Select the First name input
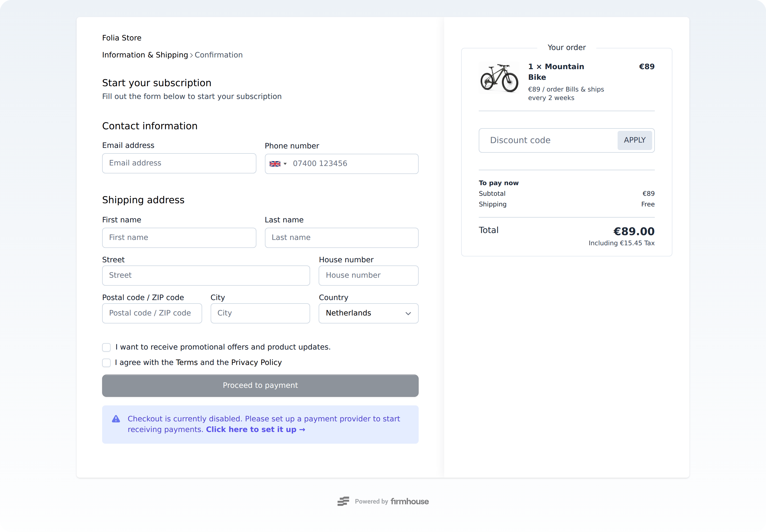766x532 pixels. point(179,238)
